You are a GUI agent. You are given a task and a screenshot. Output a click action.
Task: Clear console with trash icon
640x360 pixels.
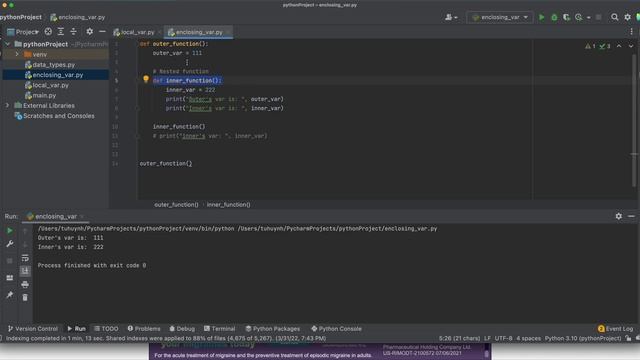pyautogui.click(x=25, y=297)
